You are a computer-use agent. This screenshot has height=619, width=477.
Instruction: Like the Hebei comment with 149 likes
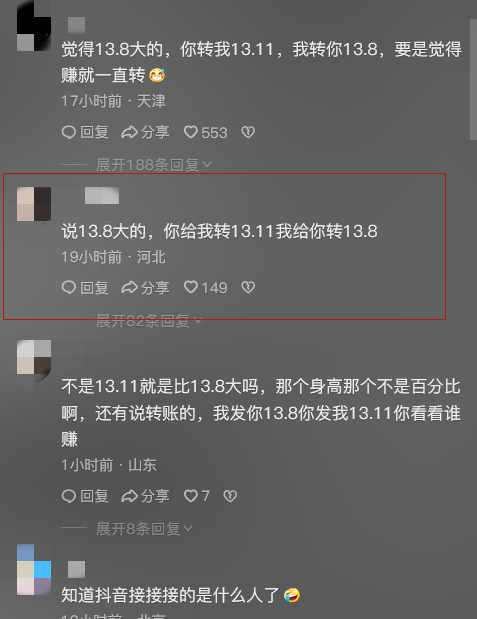point(206,287)
